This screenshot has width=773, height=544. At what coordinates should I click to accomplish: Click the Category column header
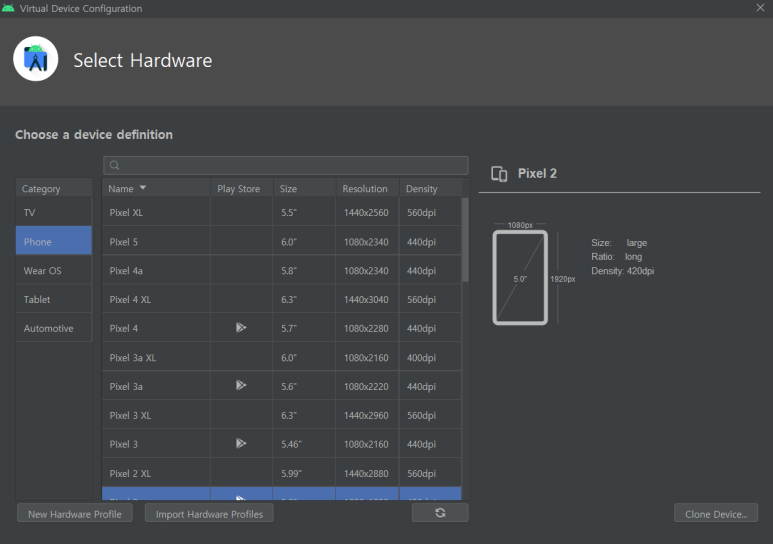pyautogui.click(x=54, y=188)
